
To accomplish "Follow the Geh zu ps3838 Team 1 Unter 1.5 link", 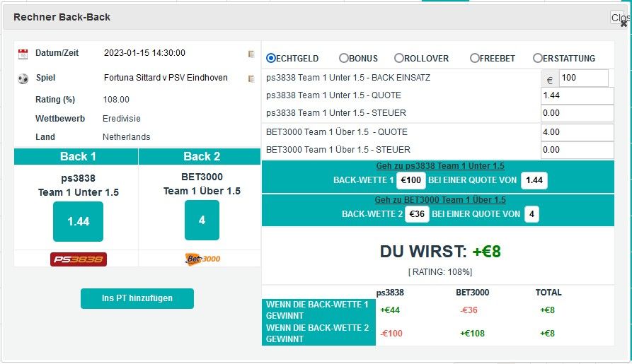I will coord(440,166).
